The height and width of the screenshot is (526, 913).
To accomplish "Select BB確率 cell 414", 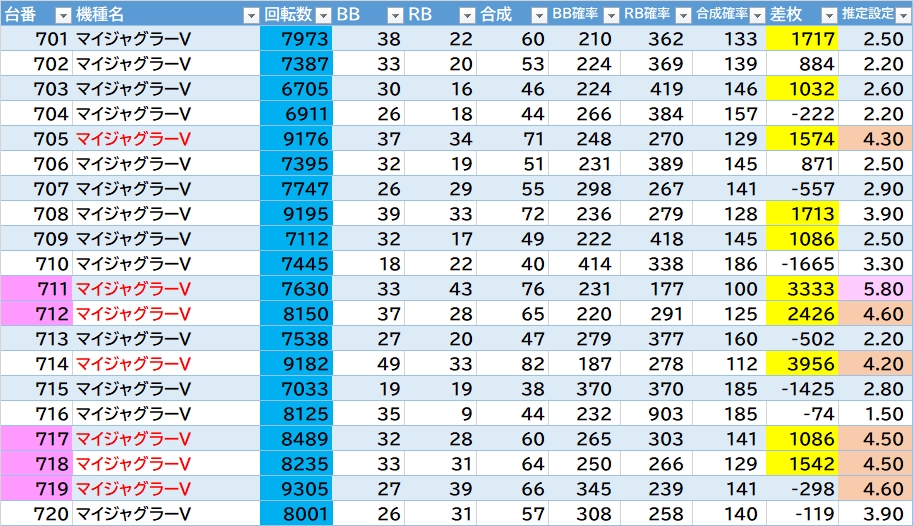I will 585,263.
